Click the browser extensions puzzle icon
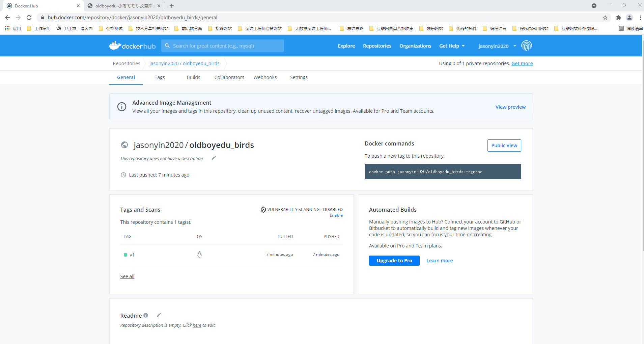The width and height of the screenshot is (644, 344). click(x=618, y=18)
